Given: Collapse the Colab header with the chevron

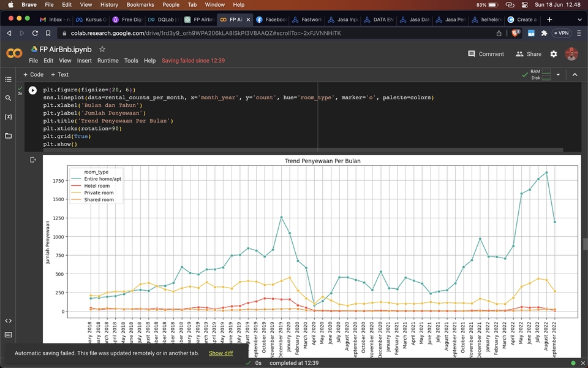Looking at the screenshot, I should [575, 75].
